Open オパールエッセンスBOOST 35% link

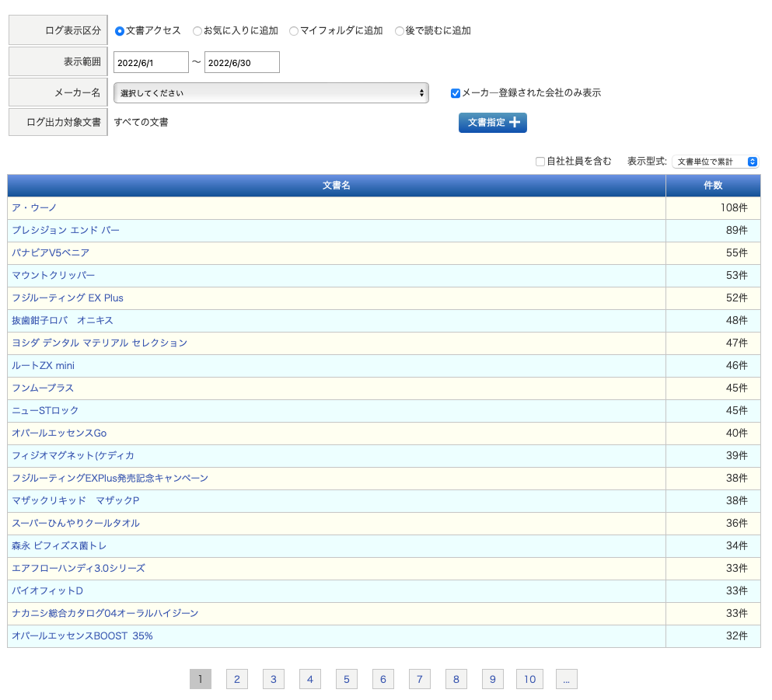click(x=82, y=636)
